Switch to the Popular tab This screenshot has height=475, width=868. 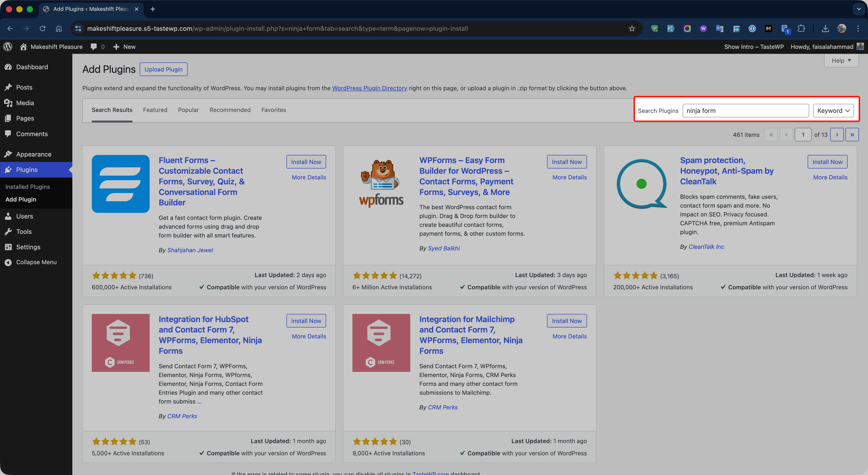pyautogui.click(x=188, y=110)
